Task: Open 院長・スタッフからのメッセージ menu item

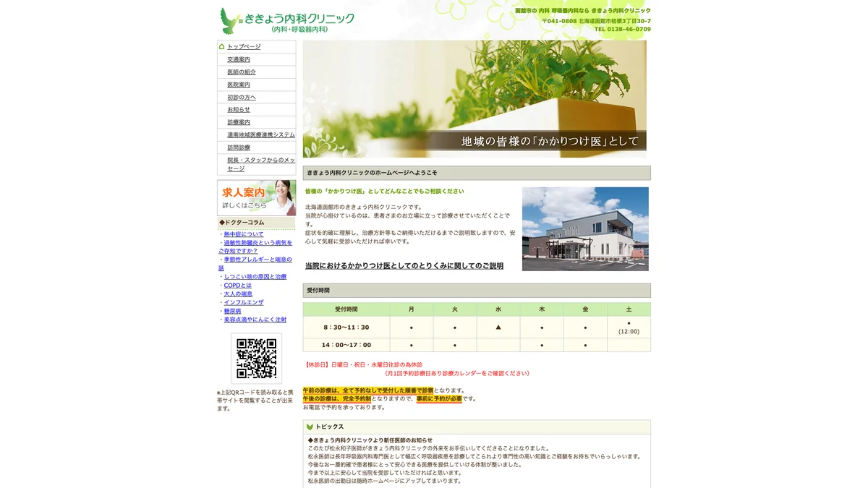Action: [x=261, y=164]
